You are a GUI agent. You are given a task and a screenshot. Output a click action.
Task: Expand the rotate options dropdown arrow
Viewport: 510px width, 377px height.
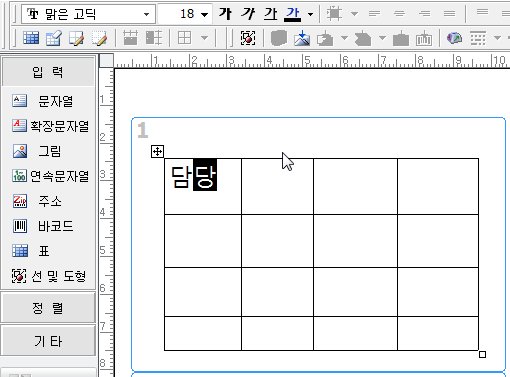[x=344, y=38]
